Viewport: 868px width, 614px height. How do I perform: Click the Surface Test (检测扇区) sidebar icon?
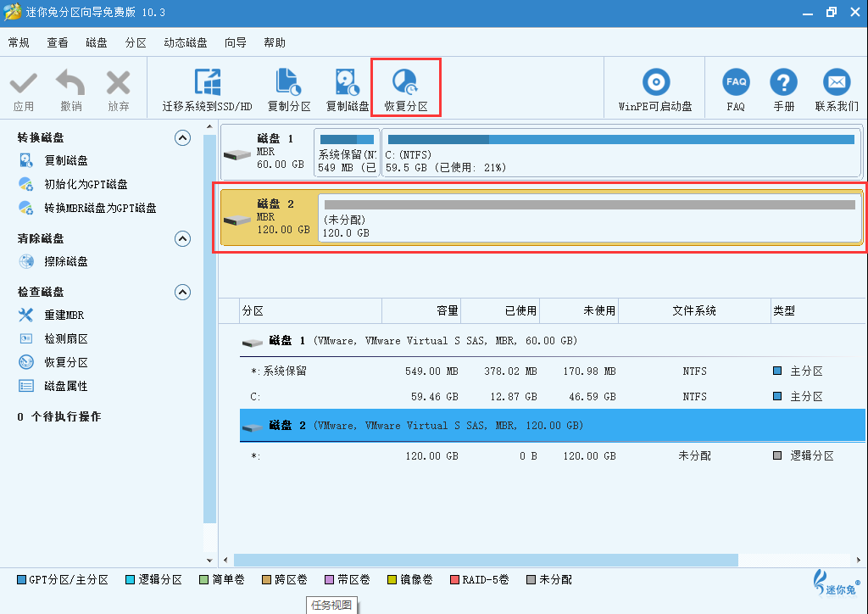(26, 339)
